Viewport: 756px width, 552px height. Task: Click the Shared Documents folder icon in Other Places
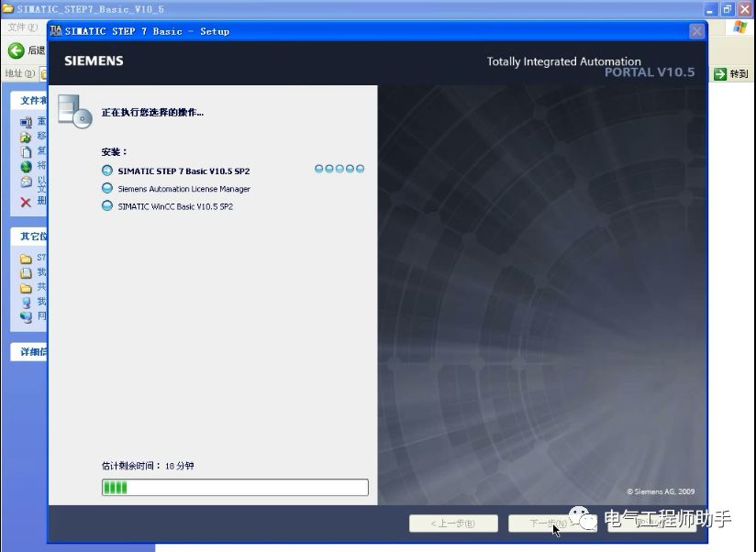(x=26, y=288)
